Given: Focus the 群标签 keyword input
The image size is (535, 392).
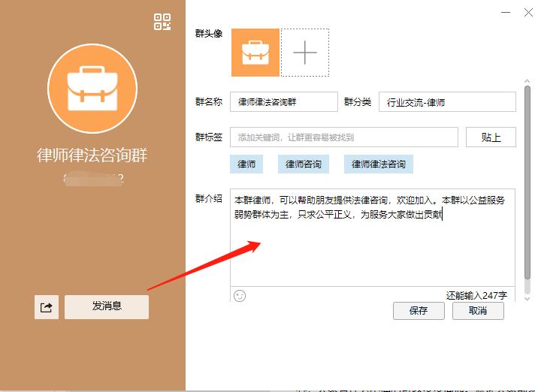Looking at the screenshot, I should [344, 137].
